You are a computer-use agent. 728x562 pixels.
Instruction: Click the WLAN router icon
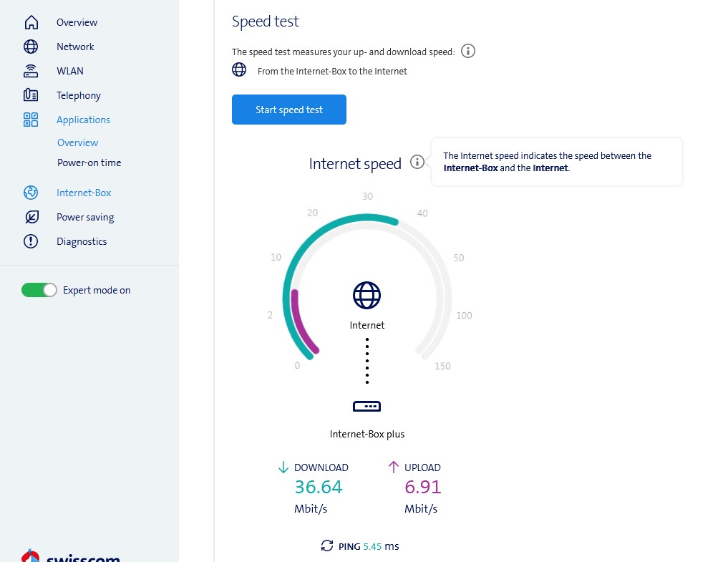[31, 71]
